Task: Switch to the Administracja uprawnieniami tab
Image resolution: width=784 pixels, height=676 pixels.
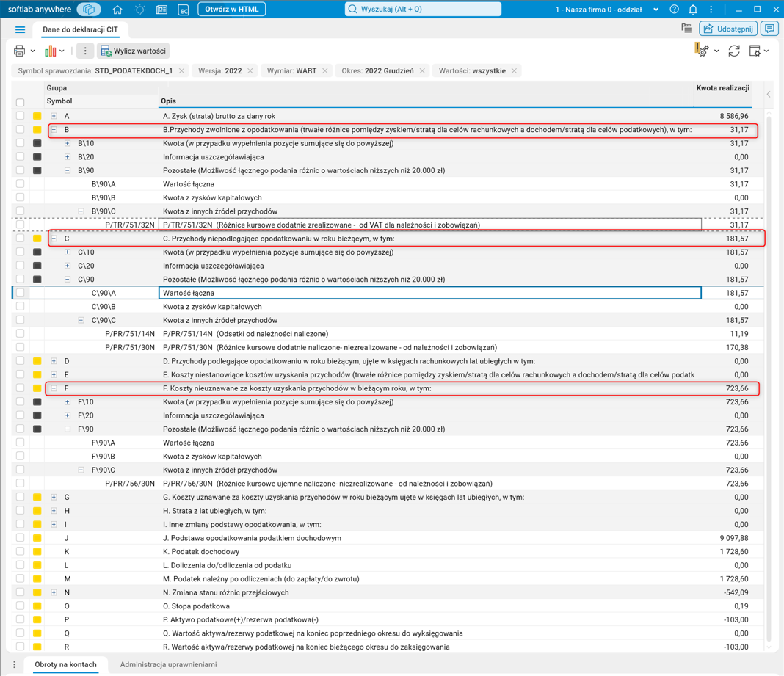Action: click(169, 664)
